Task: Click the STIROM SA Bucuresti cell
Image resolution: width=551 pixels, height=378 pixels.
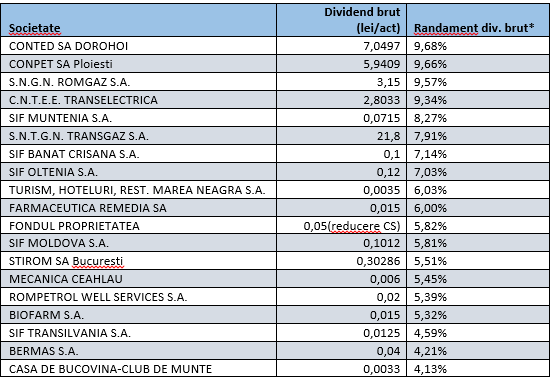Action: tap(138, 261)
